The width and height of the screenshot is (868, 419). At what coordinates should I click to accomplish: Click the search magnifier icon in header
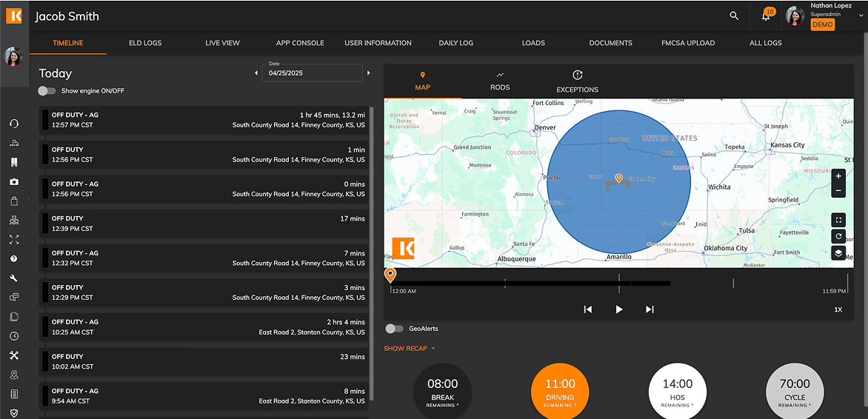pos(734,16)
